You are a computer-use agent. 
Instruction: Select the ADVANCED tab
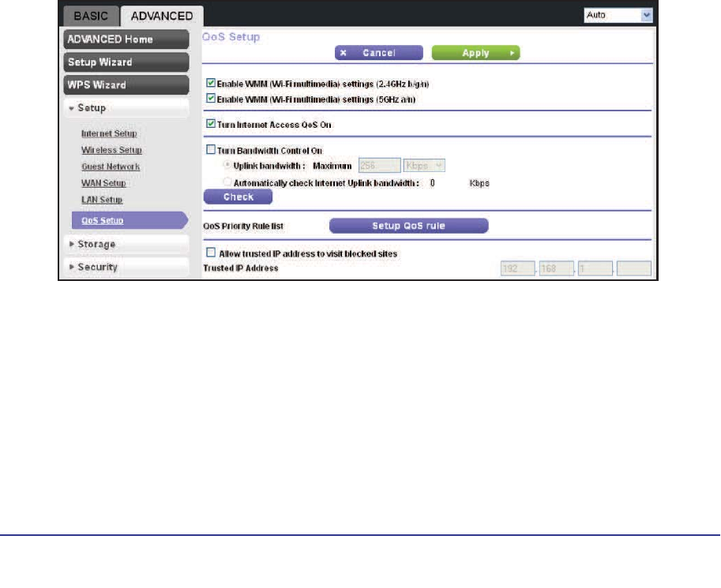pyautogui.click(x=162, y=16)
